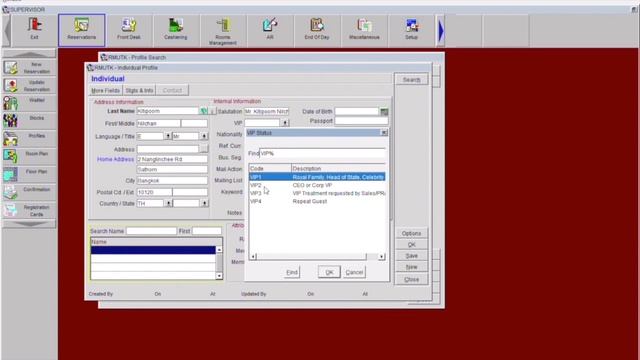Screen dimensions: 640x360
Task: Open the Country dropdown arrow
Action: 168,203
